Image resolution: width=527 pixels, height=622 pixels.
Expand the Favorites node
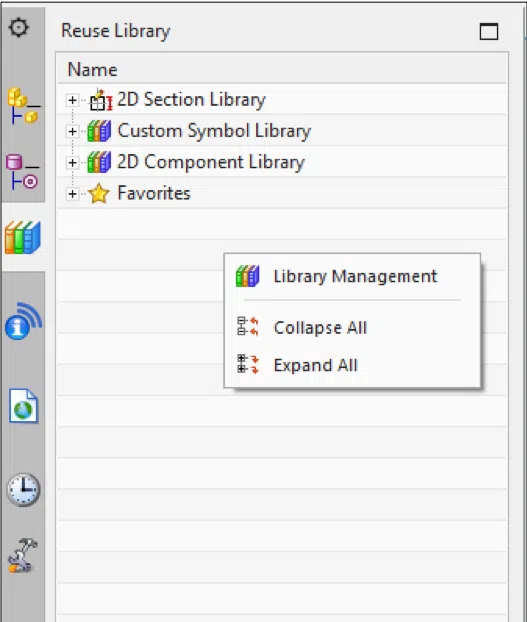click(x=72, y=194)
